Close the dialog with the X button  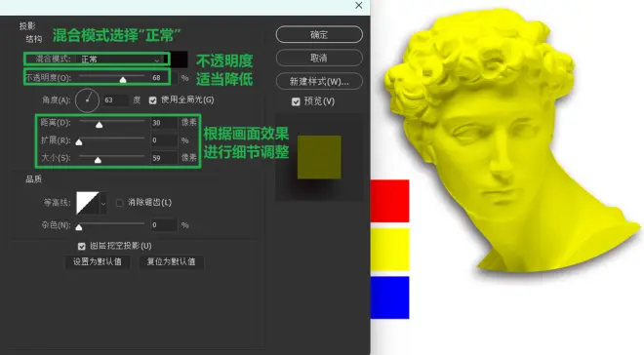coord(358,5)
